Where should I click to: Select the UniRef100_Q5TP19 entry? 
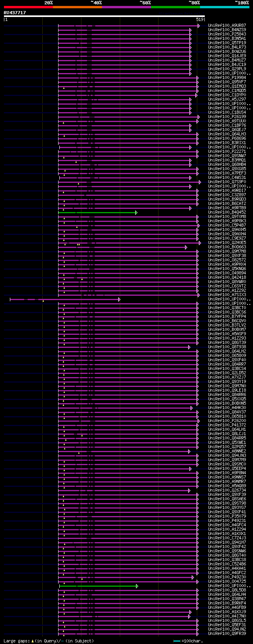pyautogui.click(x=227, y=43)
